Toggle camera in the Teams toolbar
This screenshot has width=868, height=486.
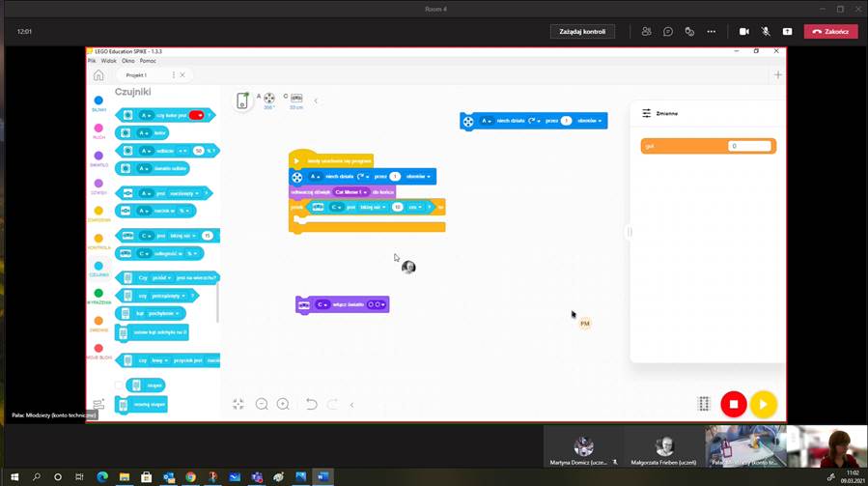(743, 32)
